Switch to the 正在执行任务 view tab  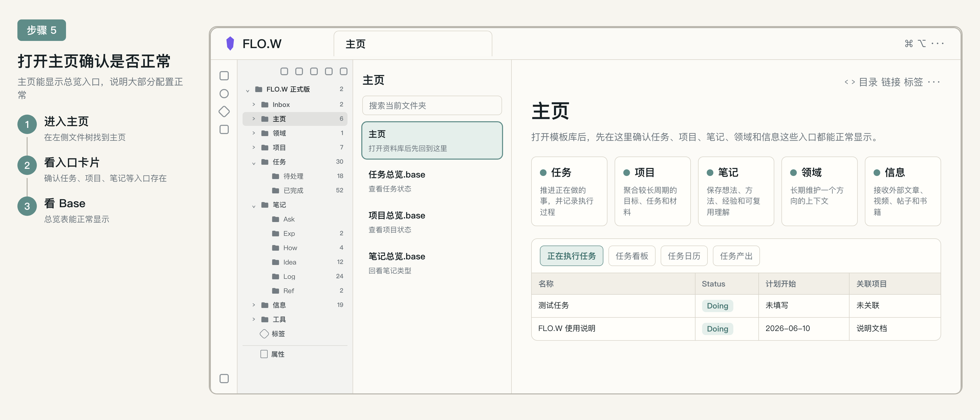click(x=571, y=256)
